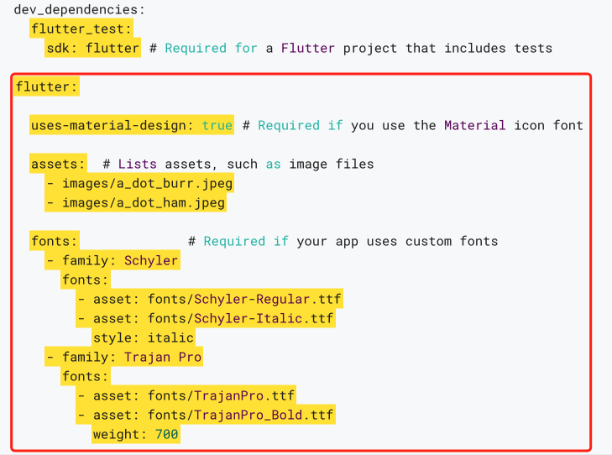Click the dev_dependencies key text

pyautogui.click(x=79, y=9)
